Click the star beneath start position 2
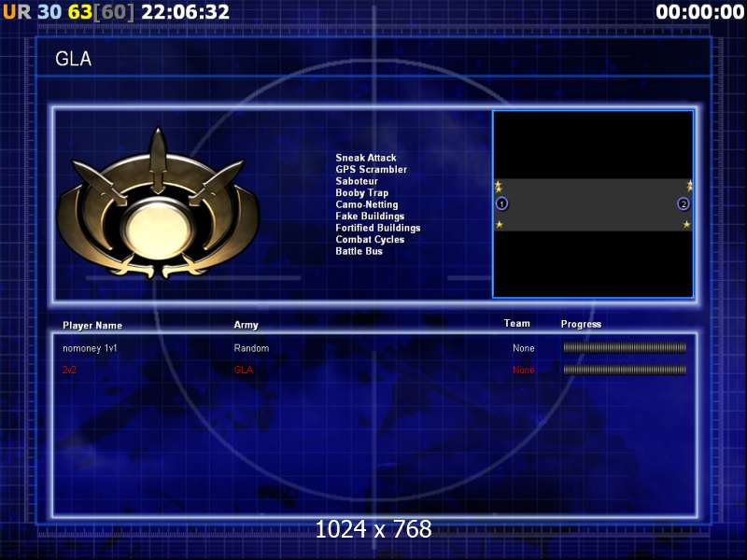Viewport: 747px width, 560px height. click(686, 224)
